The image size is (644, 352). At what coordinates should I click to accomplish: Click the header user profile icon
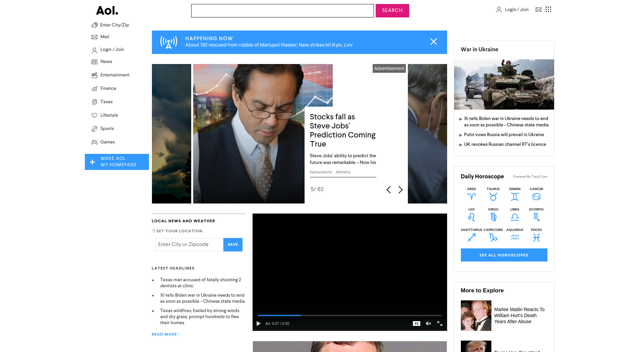coord(499,10)
